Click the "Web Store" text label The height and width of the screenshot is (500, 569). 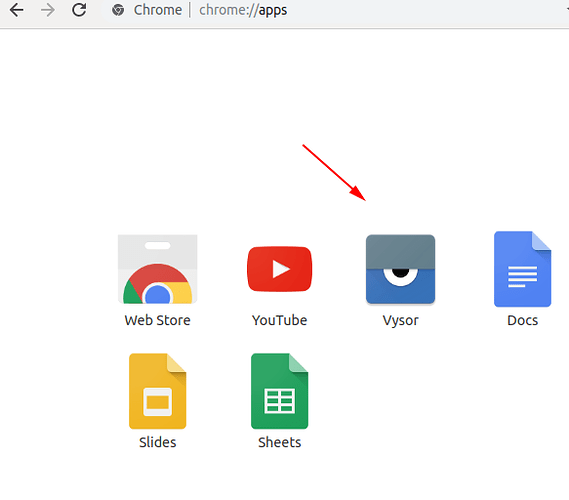(157, 320)
